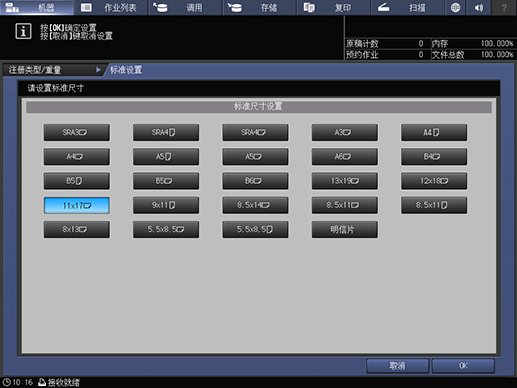Pick A5 portrait size

point(166,157)
